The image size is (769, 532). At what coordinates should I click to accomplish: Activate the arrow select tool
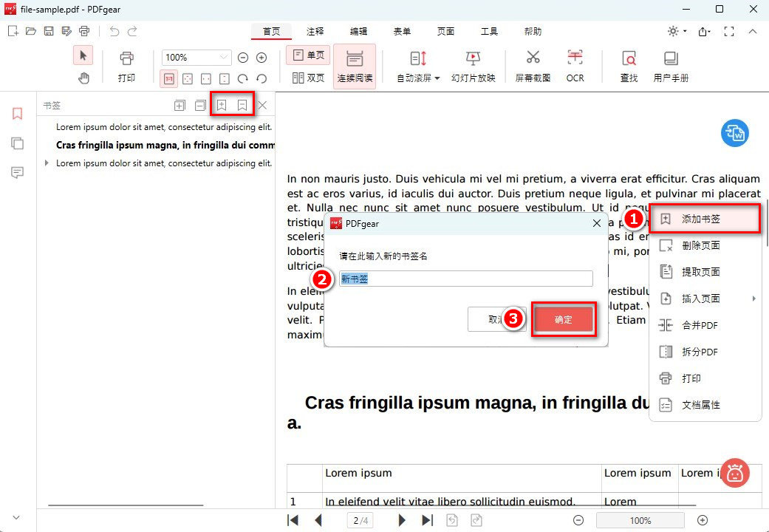[83, 55]
